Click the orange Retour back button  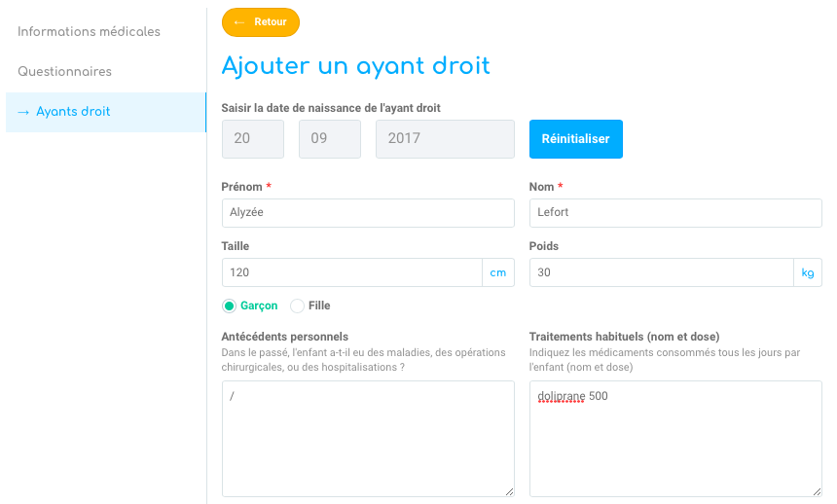click(261, 22)
